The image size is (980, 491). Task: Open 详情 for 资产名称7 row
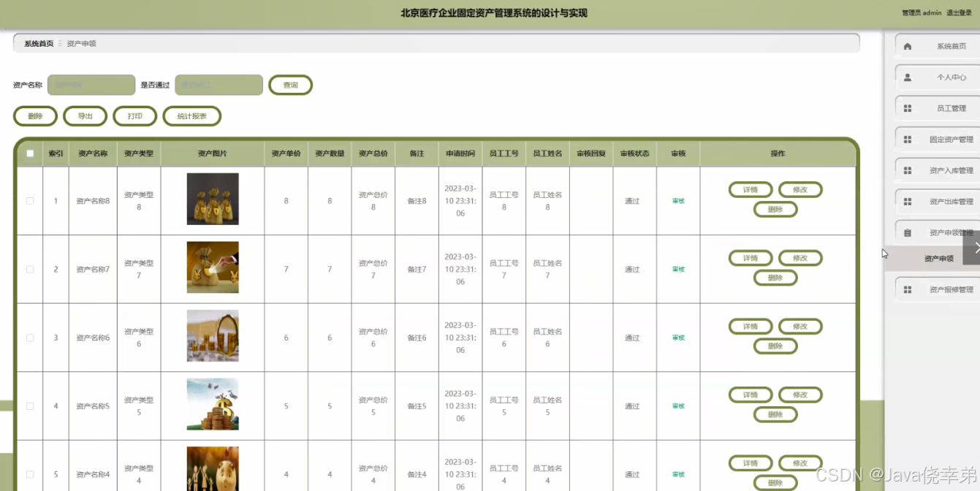[751, 258]
